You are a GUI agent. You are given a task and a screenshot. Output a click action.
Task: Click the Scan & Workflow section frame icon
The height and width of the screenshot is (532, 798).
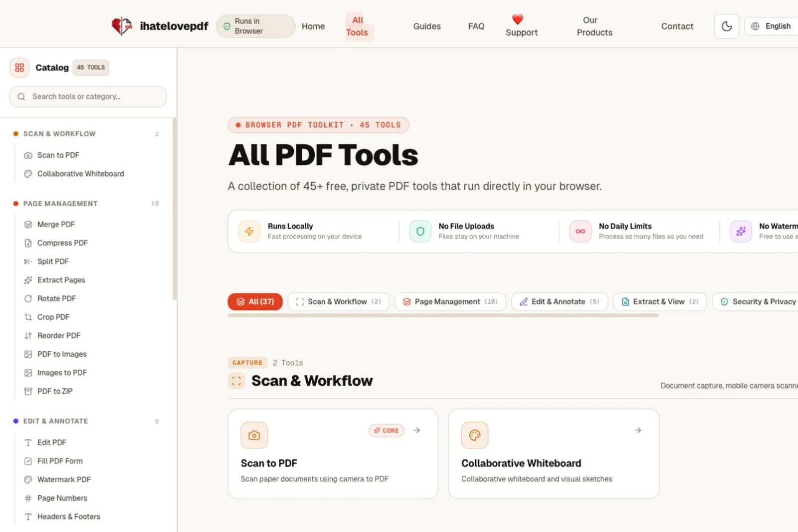tap(236, 381)
